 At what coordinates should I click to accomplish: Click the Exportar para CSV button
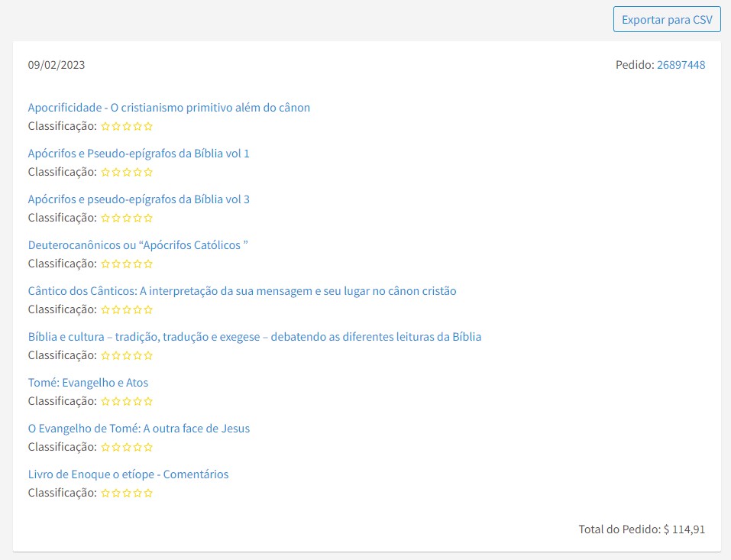[667, 20]
